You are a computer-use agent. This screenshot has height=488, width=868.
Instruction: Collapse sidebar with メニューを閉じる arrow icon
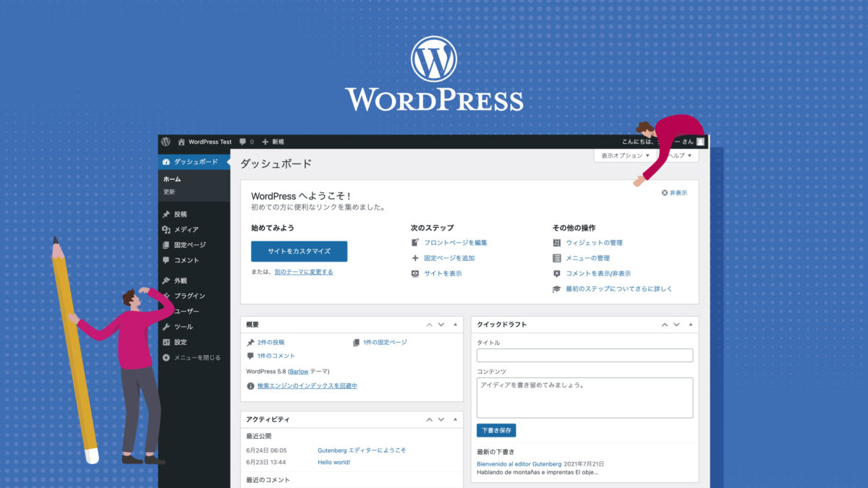click(166, 357)
